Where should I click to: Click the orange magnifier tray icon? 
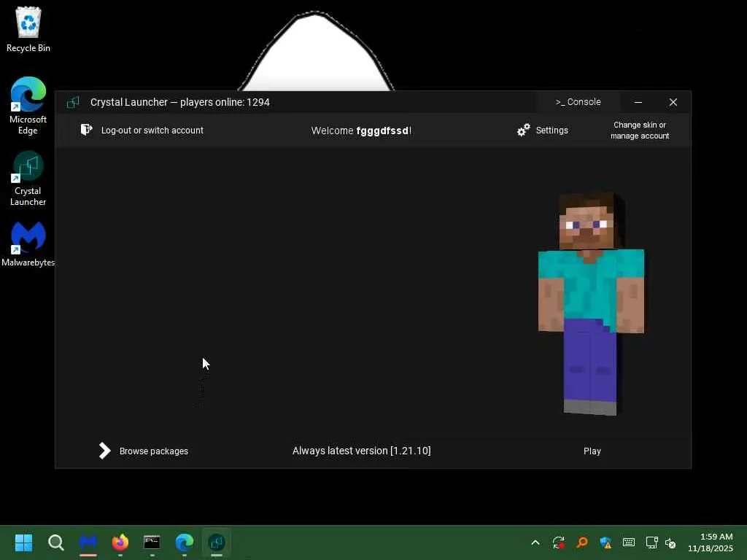coord(582,542)
